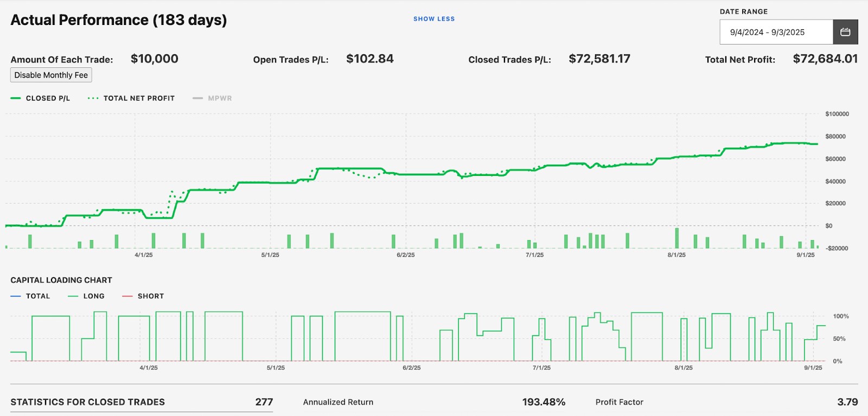Click the Profit Factor value 3.79
Viewport: 868px width, 416px height.
[847, 402]
